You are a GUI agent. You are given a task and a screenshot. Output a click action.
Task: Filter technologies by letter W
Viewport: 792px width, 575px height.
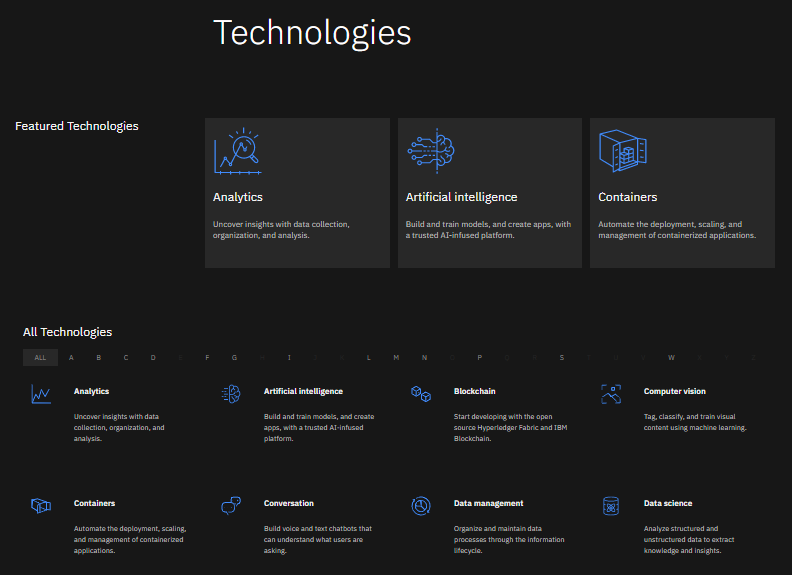[x=671, y=358]
